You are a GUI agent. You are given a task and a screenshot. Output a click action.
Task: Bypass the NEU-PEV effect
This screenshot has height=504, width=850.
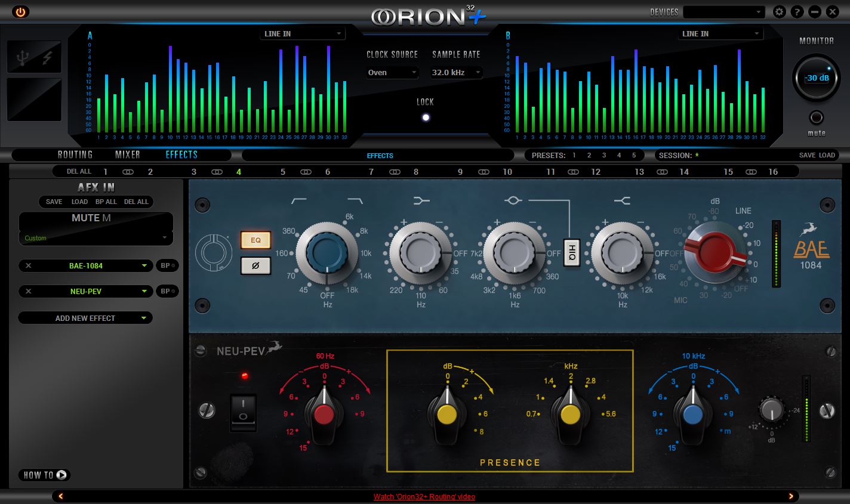tap(168, 291)
